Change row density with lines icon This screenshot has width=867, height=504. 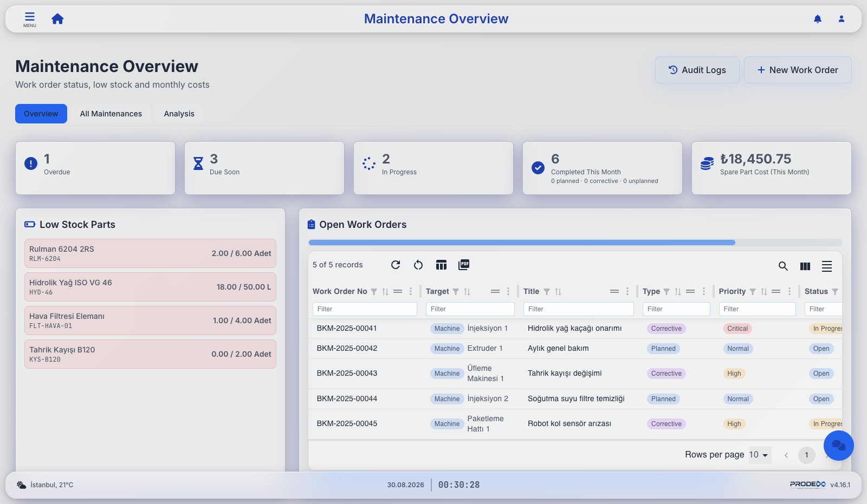(827, 266)
